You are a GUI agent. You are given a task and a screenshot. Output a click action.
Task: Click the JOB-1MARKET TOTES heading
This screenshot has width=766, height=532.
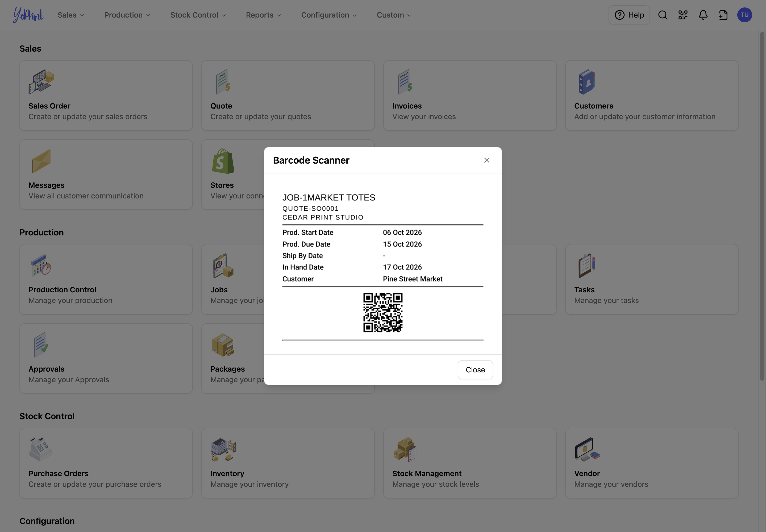329,197
